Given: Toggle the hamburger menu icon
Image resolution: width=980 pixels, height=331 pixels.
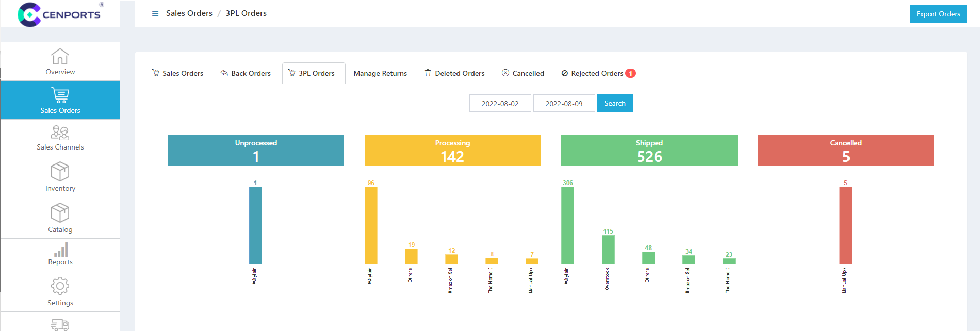Looking at the screenshot, I should [x=155, y=14].
